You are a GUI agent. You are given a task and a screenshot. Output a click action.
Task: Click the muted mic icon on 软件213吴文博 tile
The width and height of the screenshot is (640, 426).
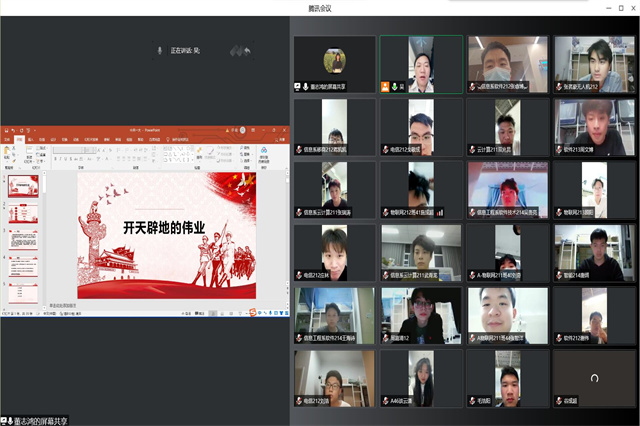click(x=559, y=150)
